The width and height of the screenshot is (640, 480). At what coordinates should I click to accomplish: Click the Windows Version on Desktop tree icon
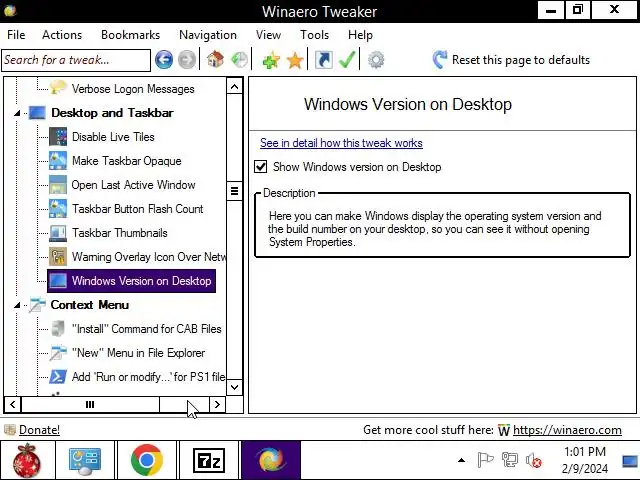(x=58, y=281)
